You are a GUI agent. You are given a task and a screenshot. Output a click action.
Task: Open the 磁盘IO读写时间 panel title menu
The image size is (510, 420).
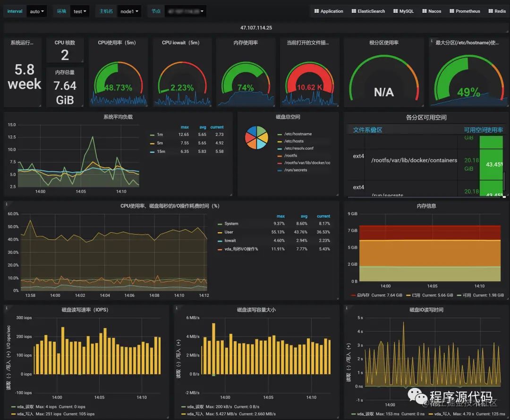426,310
